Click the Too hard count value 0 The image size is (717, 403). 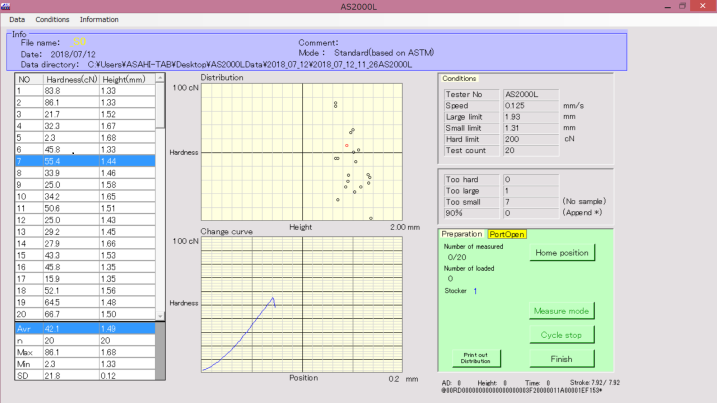(x=530, y=180)
